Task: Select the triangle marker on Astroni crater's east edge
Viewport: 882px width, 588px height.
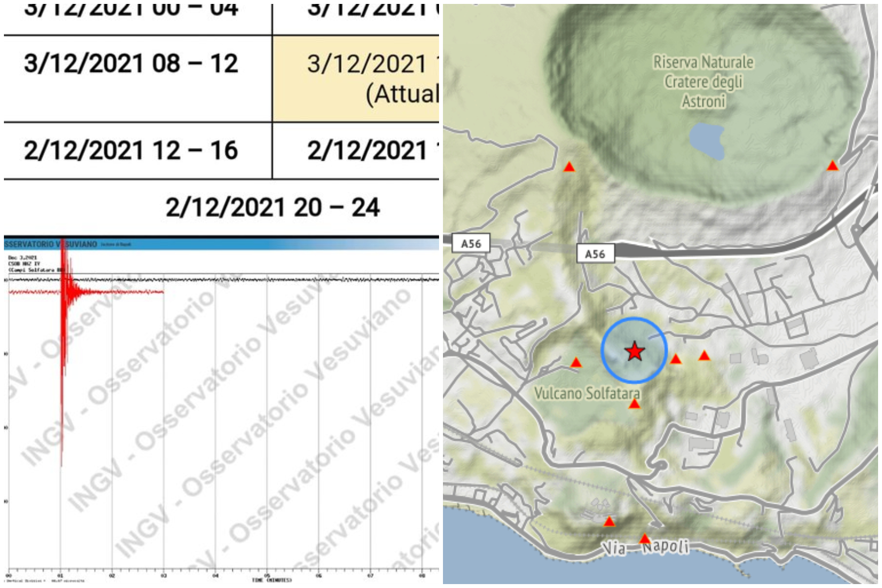Action: [833, 166]
